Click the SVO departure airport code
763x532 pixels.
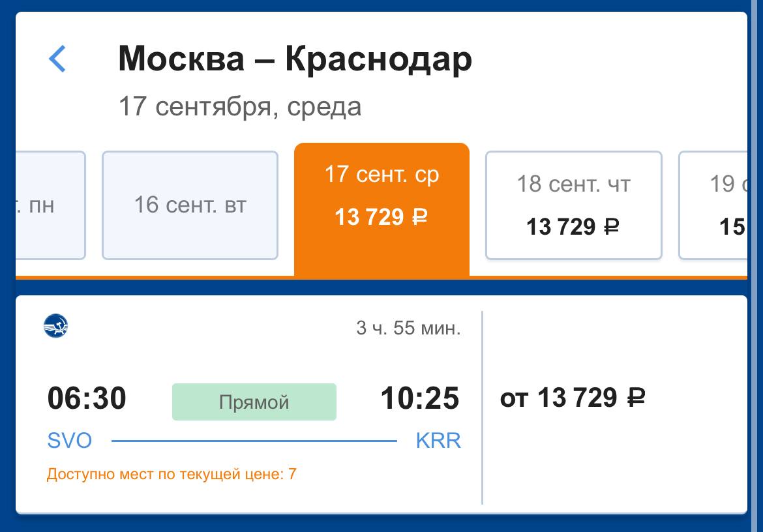(x=70, y=441)
